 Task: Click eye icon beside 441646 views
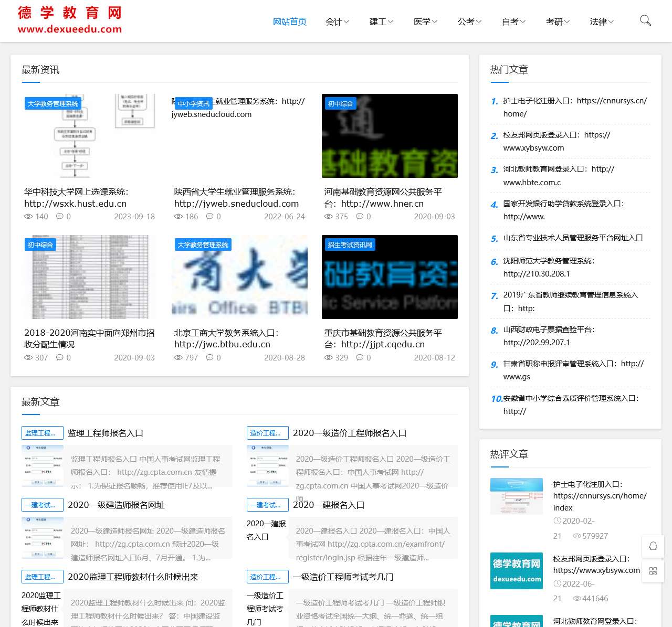point(577,599)
